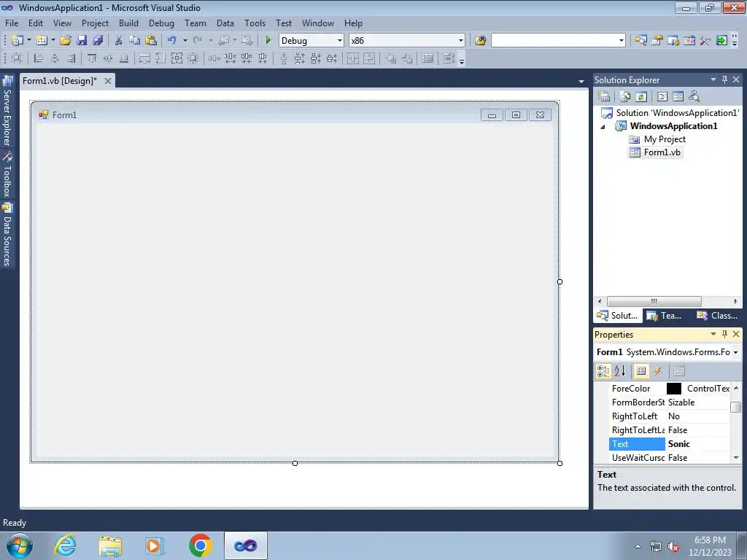
Task: Click the Cut scissors icon
Action: point(119,41)
